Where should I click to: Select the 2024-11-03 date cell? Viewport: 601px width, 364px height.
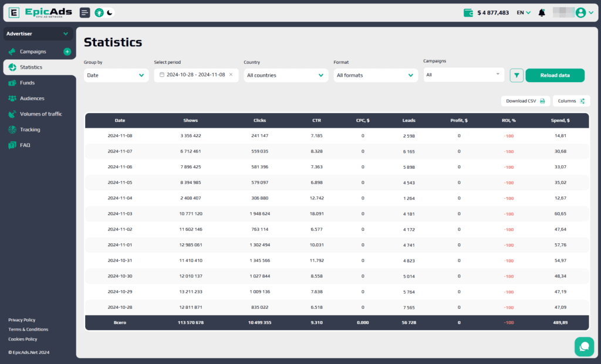coord(120,214)
